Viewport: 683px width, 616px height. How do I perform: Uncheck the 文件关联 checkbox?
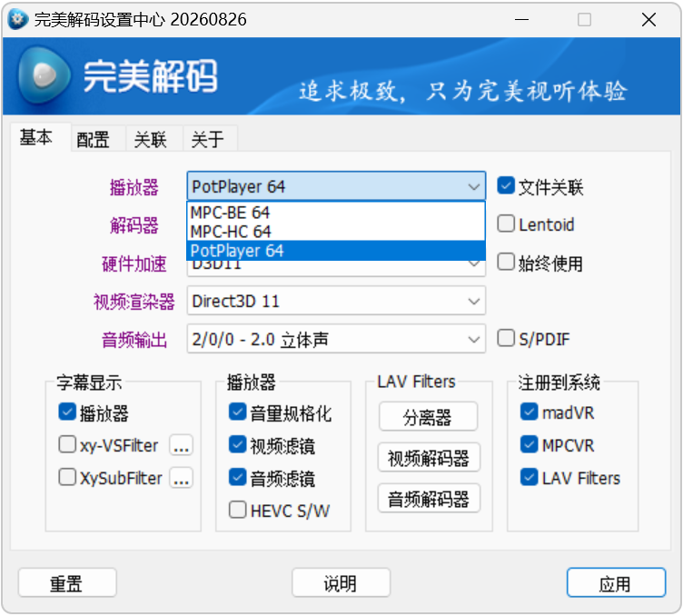(x=506, y=186)
